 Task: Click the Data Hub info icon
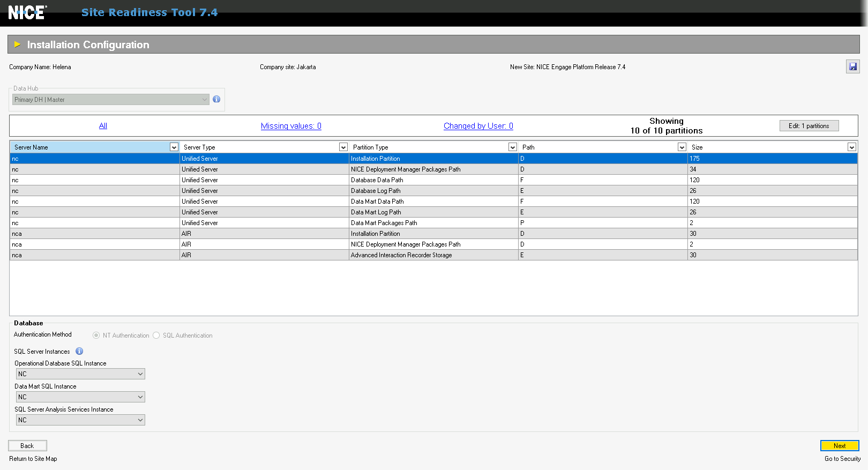click(216, 99)
